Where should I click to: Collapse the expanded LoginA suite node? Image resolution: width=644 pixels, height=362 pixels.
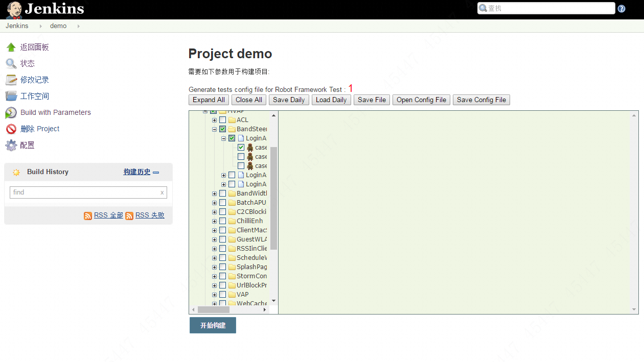tap(223, 139)
